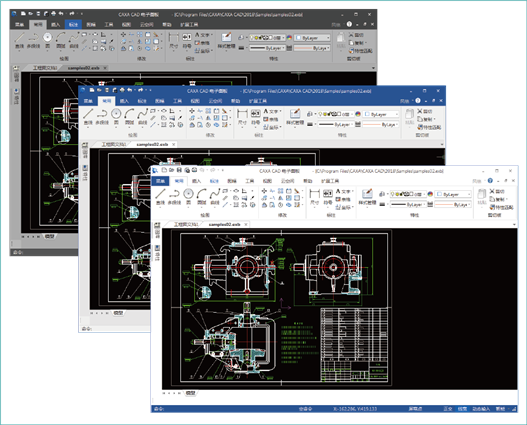Screen dimensions: 527x425
Task: Switch to 插入 tab in front window
Action: click(x=196, y=181)
